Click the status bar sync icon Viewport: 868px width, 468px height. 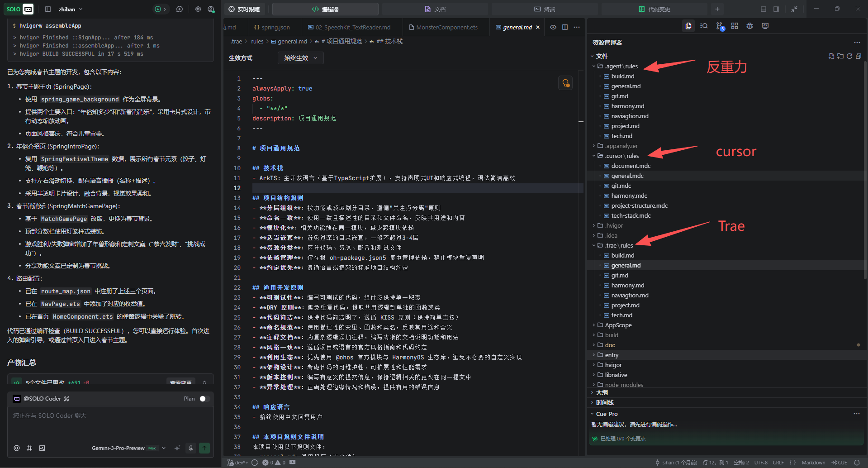point(255,463)
